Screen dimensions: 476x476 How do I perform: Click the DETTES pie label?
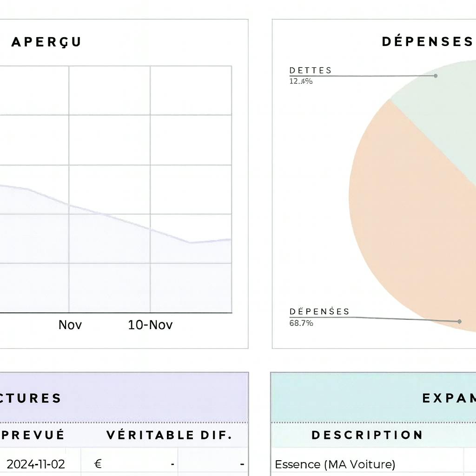pos(311,70)
